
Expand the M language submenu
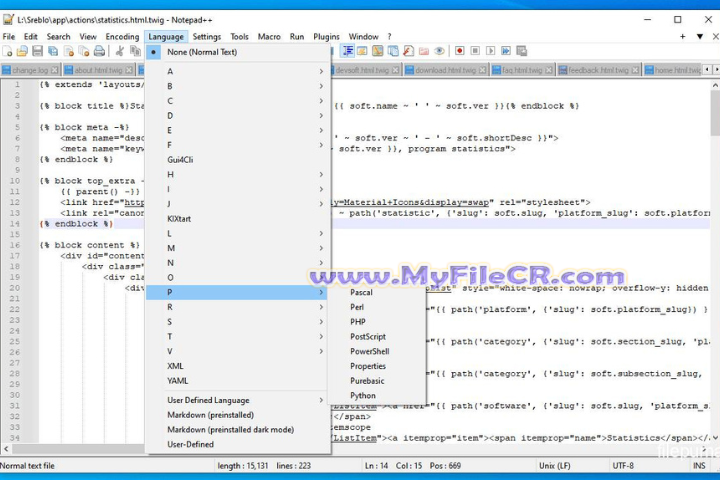238,248
